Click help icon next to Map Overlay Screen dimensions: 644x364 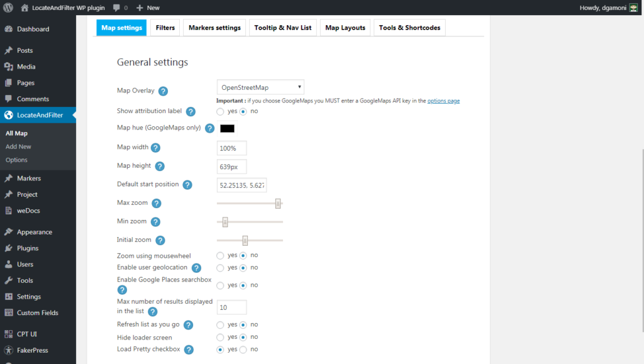[163, 91]
